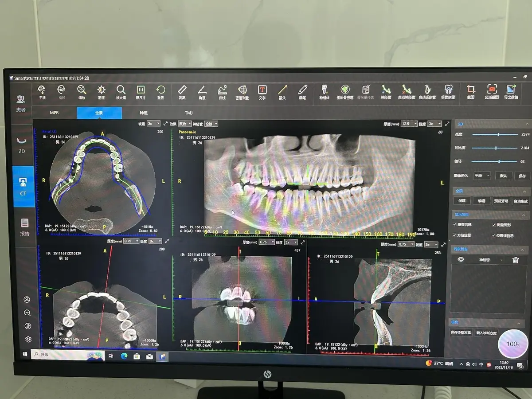The image size is (532, 399).
Task: Click the 对比度 contrast slider handle
Action: [496, 148]
